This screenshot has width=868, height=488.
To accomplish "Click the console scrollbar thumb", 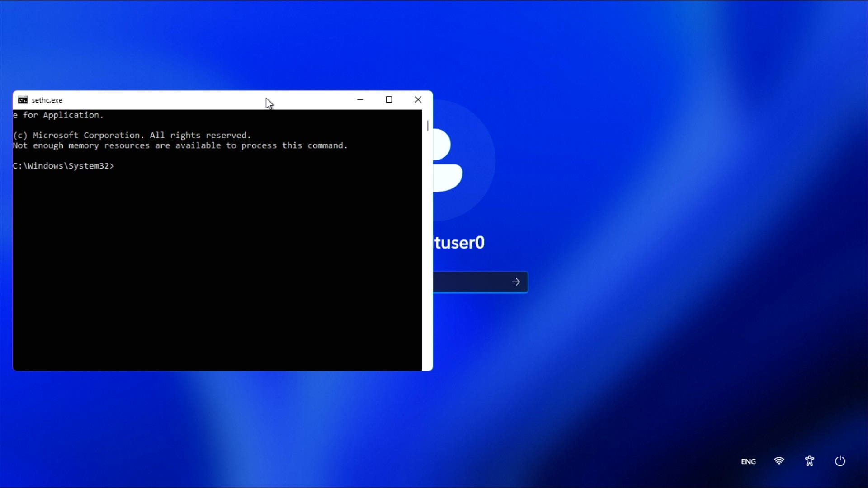I will (428, 125).
